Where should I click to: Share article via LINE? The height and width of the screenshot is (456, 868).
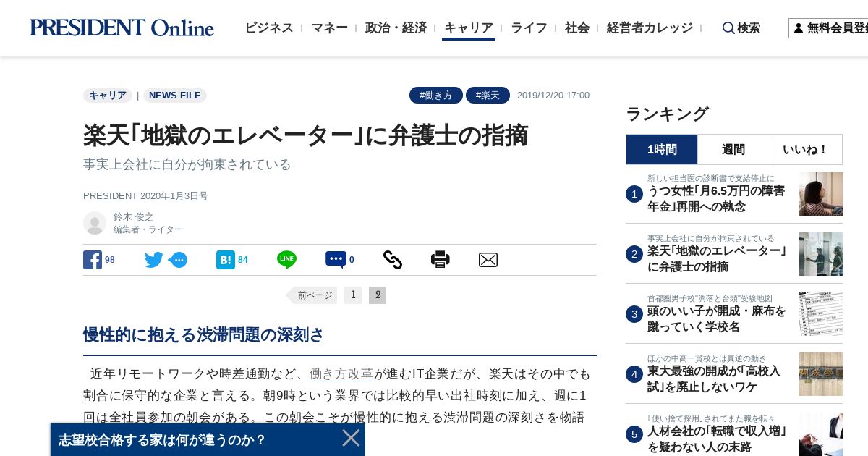pyautogui.click(x=286, y=260)
